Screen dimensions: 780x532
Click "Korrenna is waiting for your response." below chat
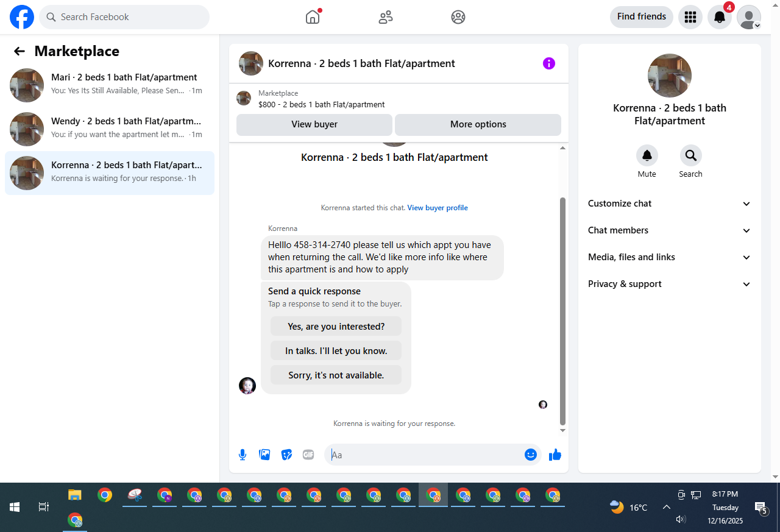394,424
